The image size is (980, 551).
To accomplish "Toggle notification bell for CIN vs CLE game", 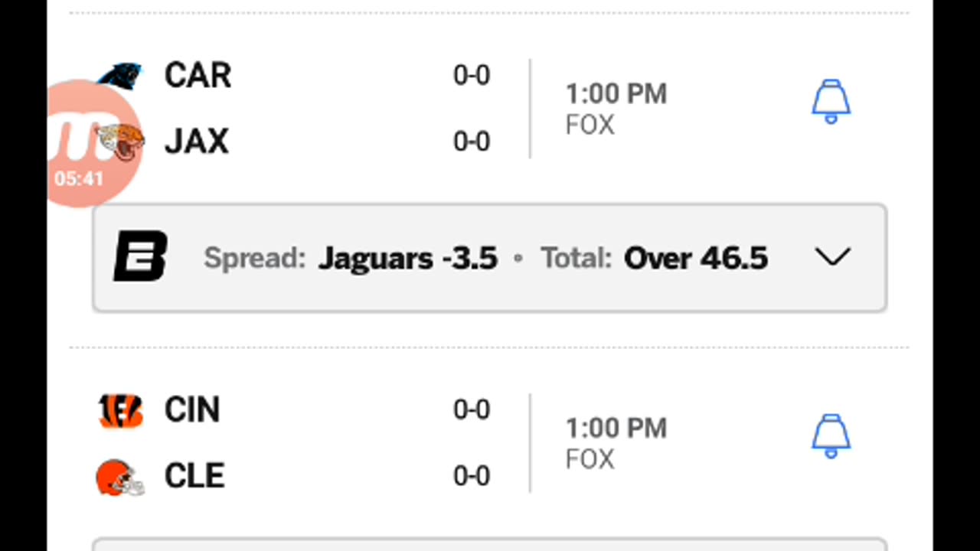I will (x=831, y=436).
